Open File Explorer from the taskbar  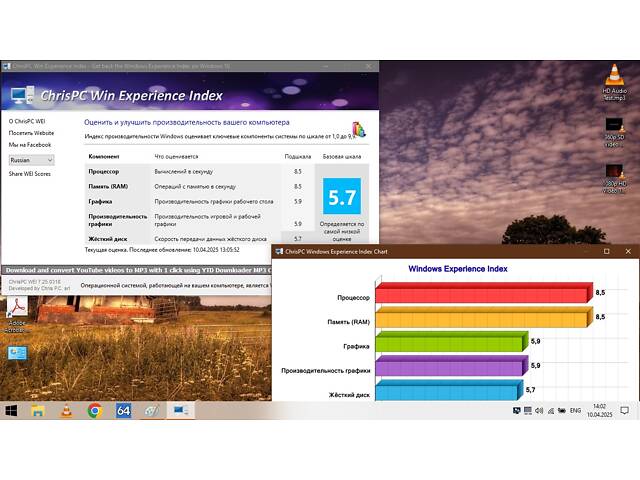[x=38, y=411]
